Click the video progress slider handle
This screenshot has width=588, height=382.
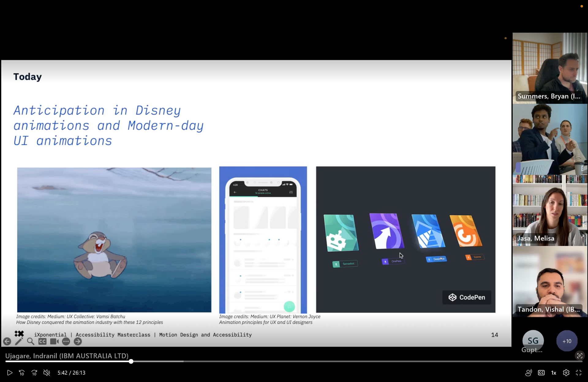pyautogui.click(x=131, y=361)
